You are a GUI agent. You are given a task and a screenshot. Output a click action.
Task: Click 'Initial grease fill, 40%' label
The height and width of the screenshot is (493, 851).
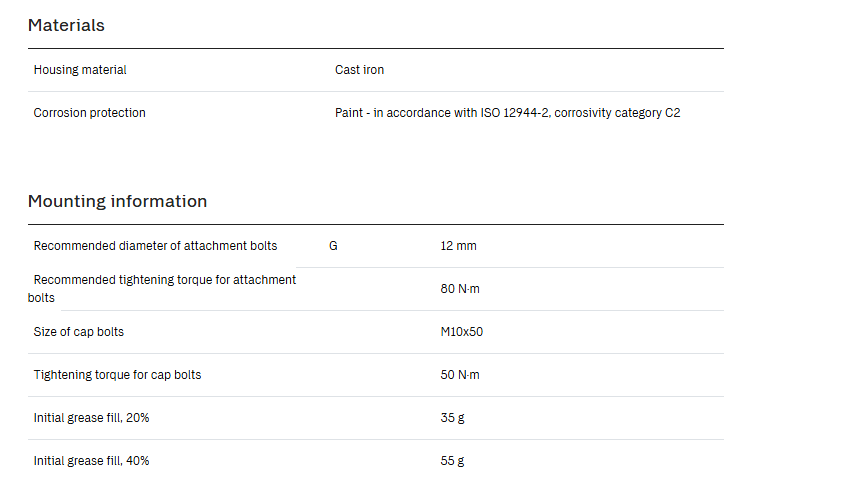91,460
